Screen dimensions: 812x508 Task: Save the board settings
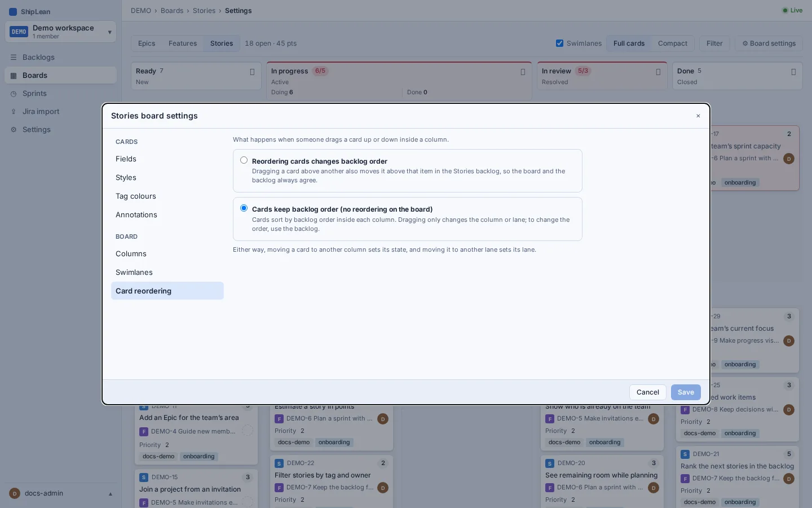(x=686, y=392)
